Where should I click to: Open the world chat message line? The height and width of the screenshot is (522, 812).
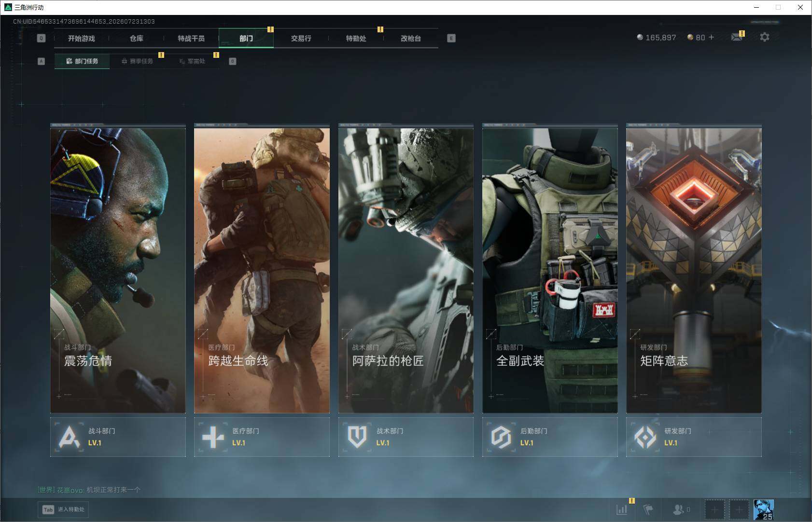(89, 490)
